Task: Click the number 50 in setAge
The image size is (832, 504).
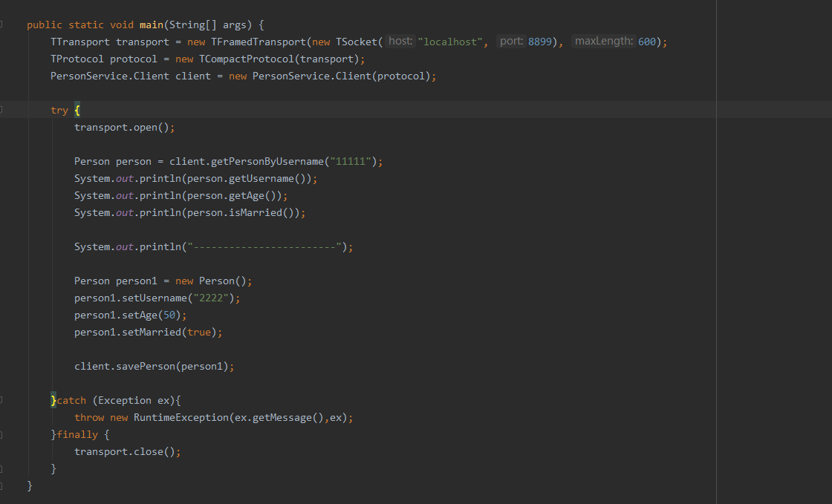Action: (x=169, y=315)
